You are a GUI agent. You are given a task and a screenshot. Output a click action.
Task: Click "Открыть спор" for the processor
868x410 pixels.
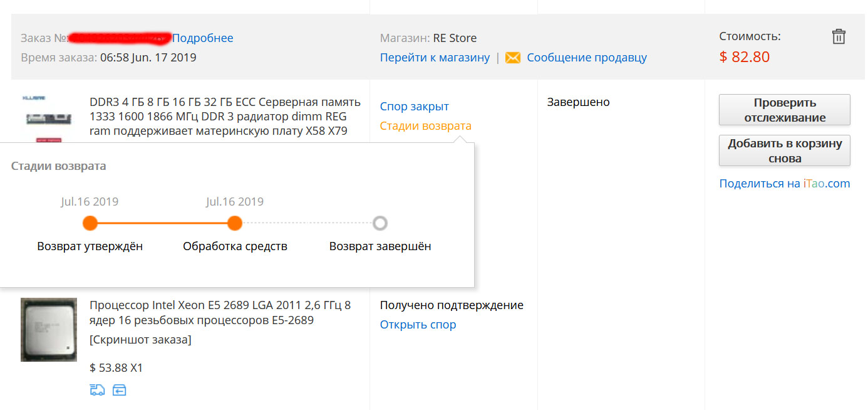pyautogui.click(x=418, y=325)
